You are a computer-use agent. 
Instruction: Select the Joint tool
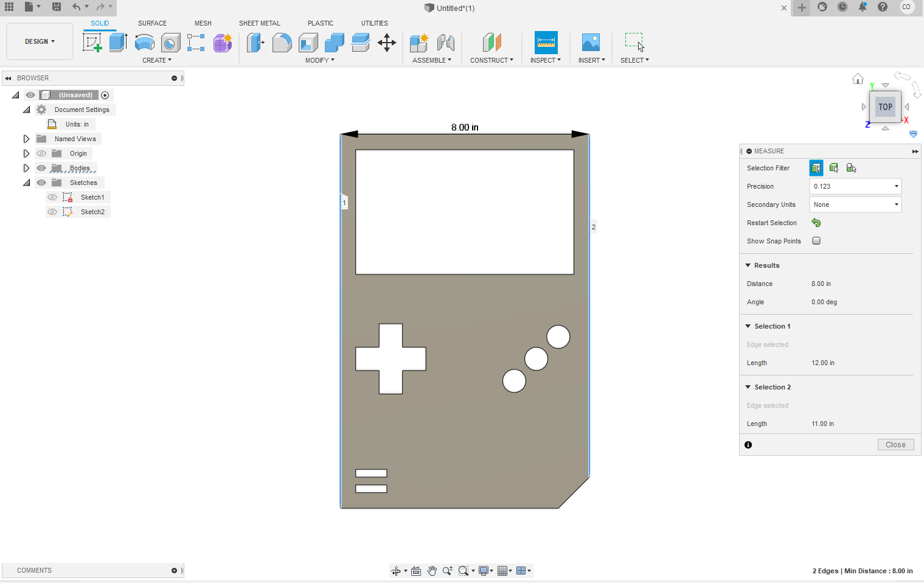tap(446, 43)
